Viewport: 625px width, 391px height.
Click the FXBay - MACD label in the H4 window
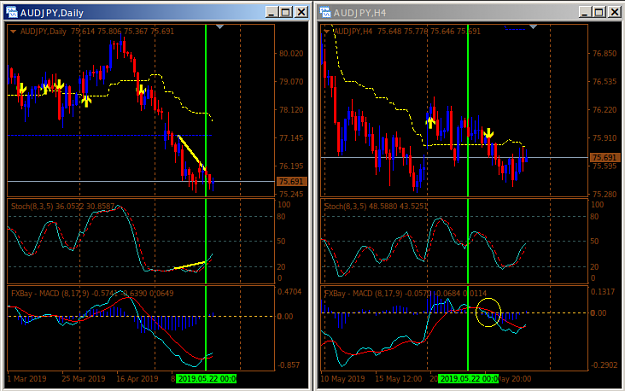pos(405,293)
